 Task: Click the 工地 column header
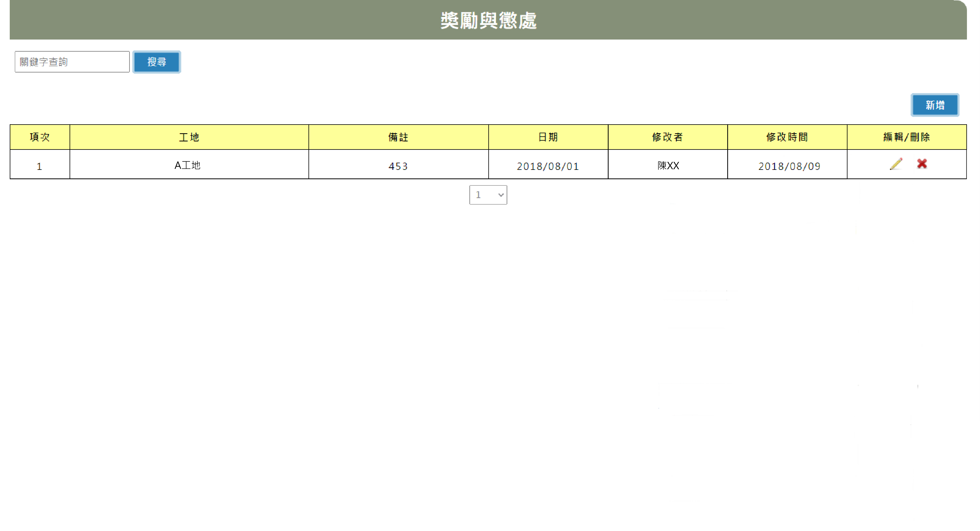pyautogui.click(x=189, y=137)
